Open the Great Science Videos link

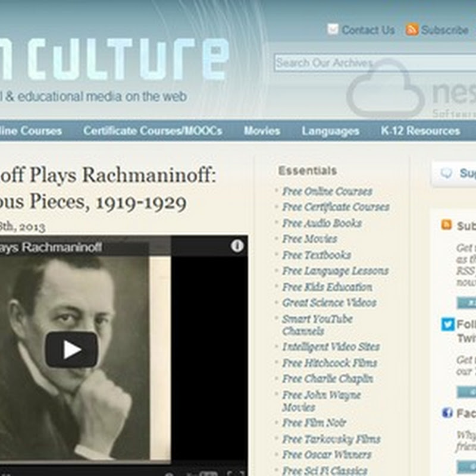click(x=330, y=303)
